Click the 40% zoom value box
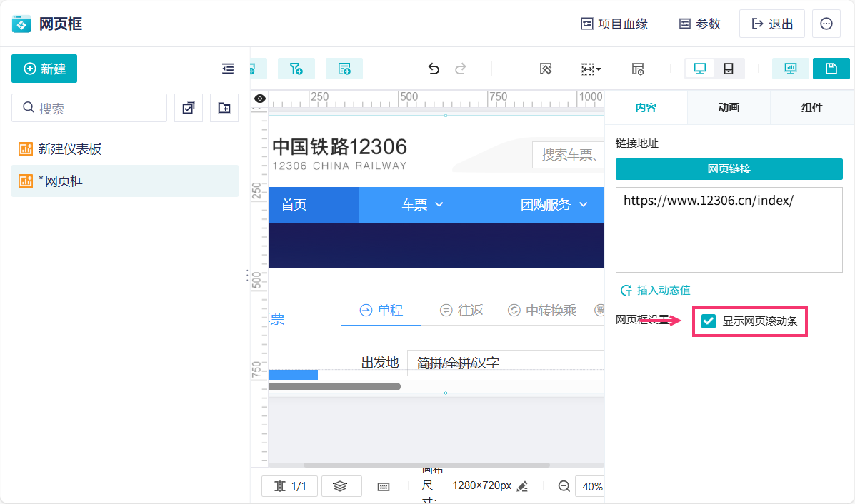The width and height of the screenshot is (855, 504). click(591, 487)
